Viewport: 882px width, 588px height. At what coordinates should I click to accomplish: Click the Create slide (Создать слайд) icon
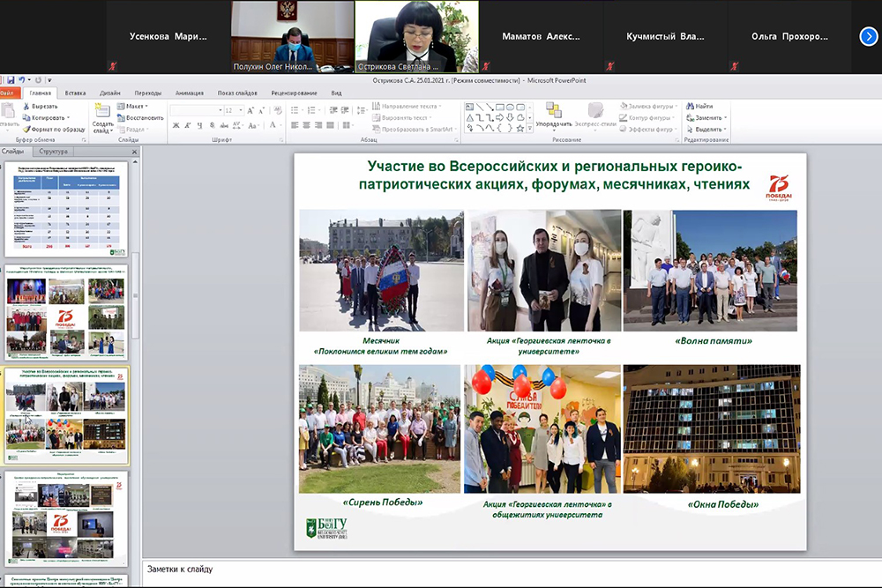click(101, 112)
